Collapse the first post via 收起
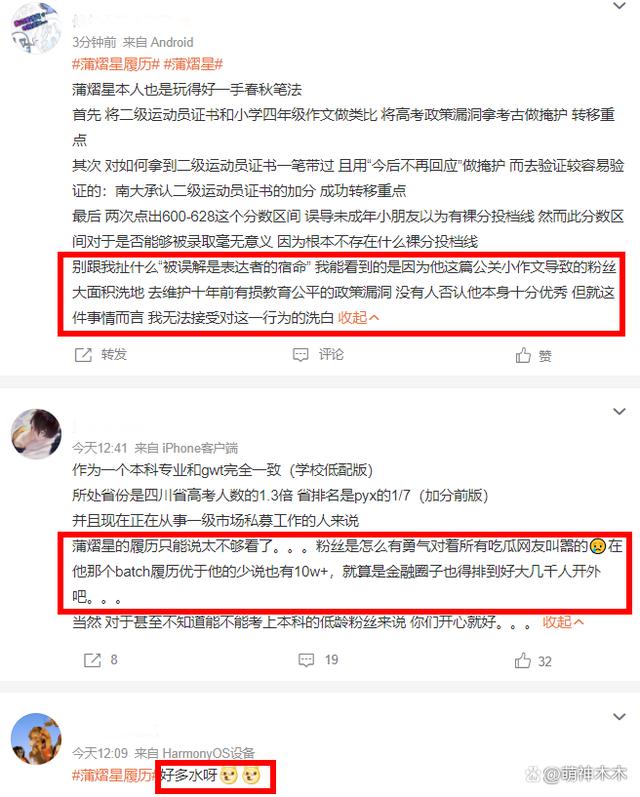Viewport: 640px width, 797px height. [x=358, y=318]
